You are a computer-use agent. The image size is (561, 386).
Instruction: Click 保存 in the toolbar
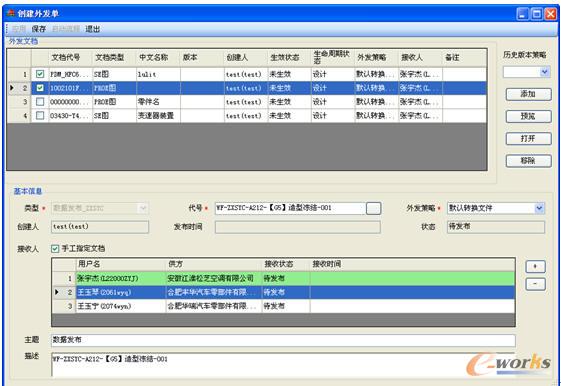[x=39, y=29]
